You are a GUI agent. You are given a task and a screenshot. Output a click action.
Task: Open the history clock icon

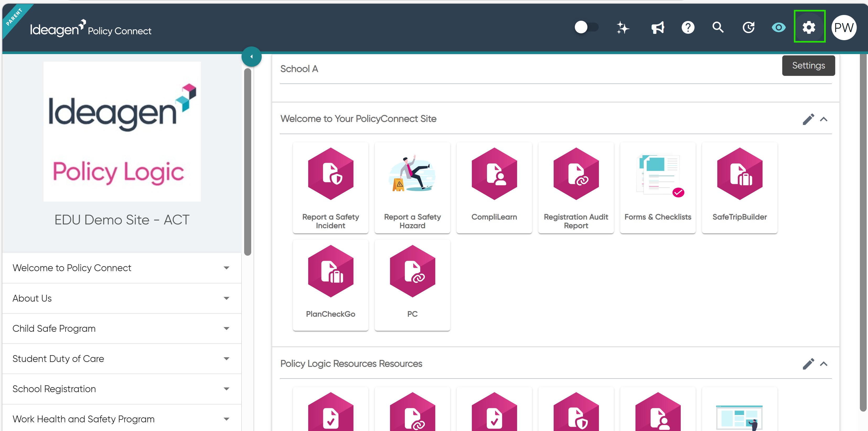point(748,27)
